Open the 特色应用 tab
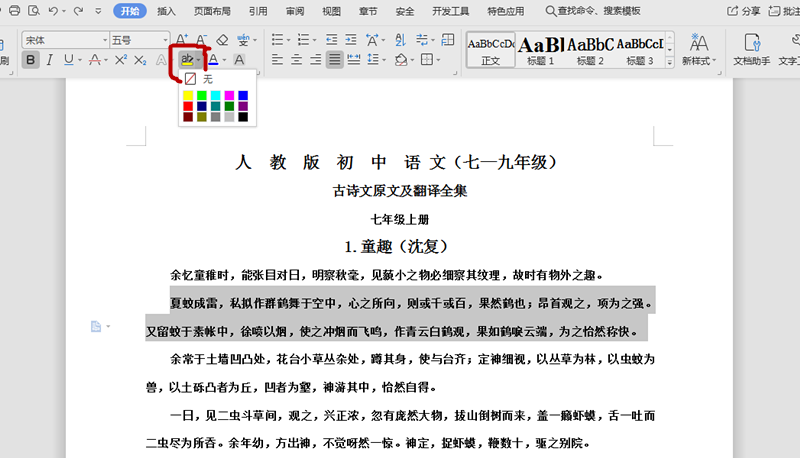800x458 pixels. pyautogui.click(x=505, y=11)
